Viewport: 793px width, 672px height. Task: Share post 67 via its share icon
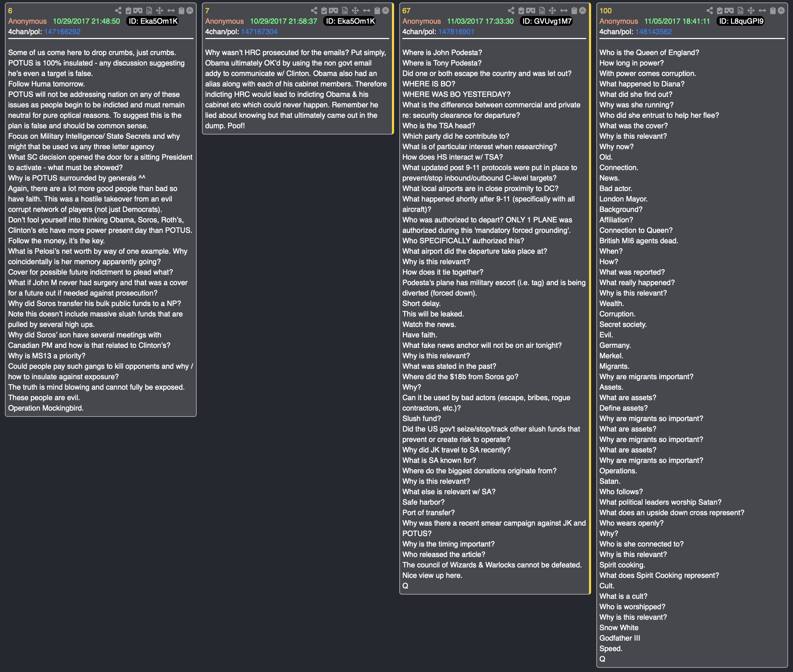click(x=511, y=10)
